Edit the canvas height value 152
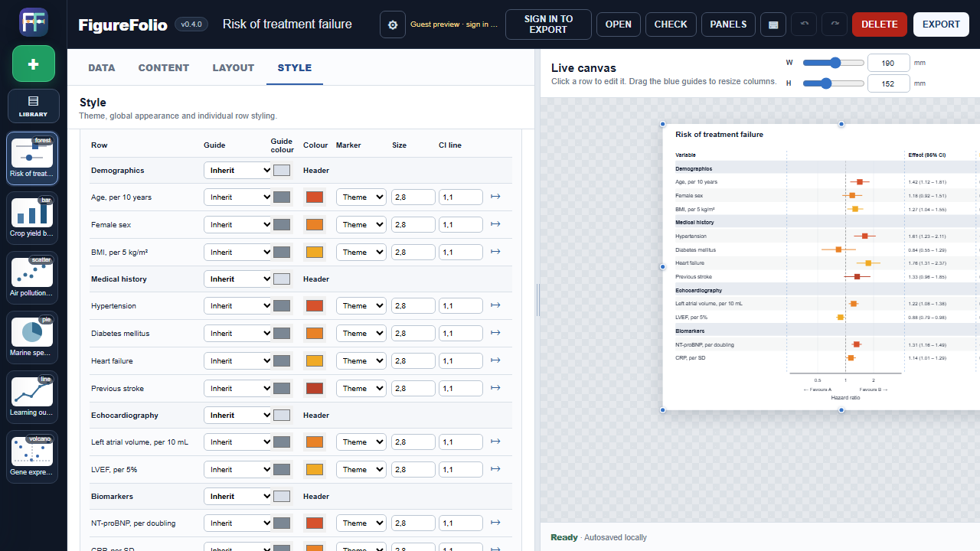 click(x=889, y=83)
